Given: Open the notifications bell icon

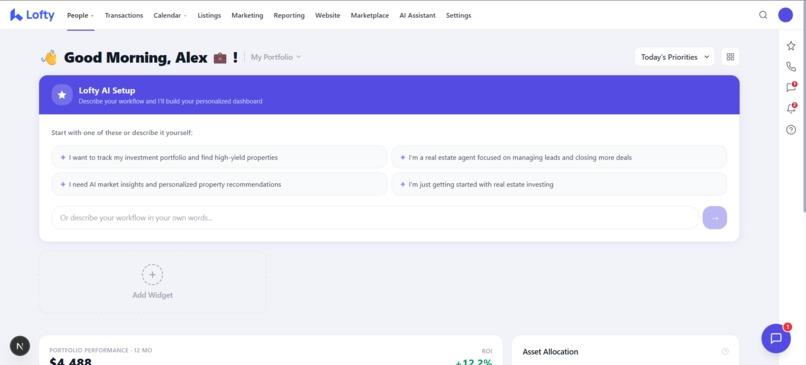Looking at the screenshot, I should point(791,108).
